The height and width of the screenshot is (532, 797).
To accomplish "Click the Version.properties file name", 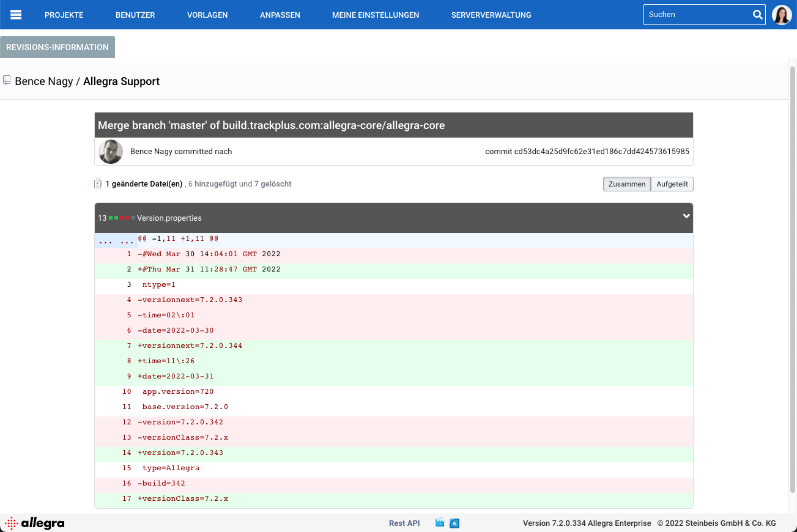I will tap(169, 218).
